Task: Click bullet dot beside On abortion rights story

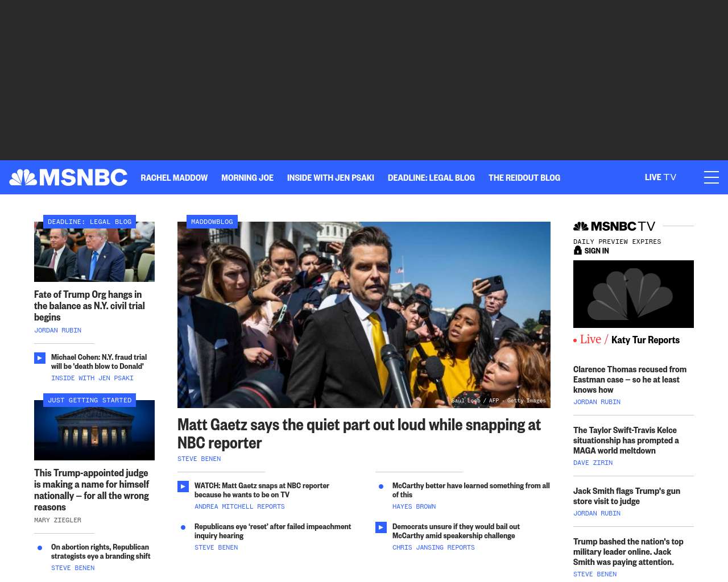Action: (x=40, y=548)
